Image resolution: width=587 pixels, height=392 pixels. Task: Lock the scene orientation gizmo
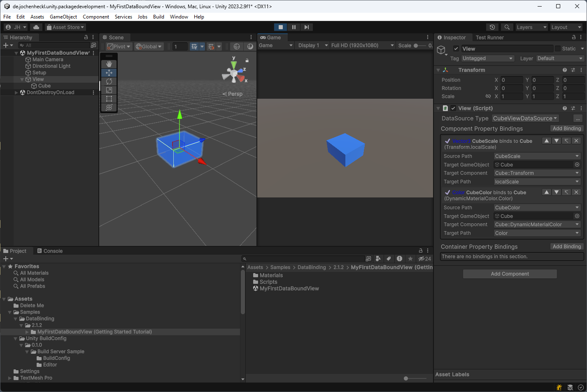point(247,60)
